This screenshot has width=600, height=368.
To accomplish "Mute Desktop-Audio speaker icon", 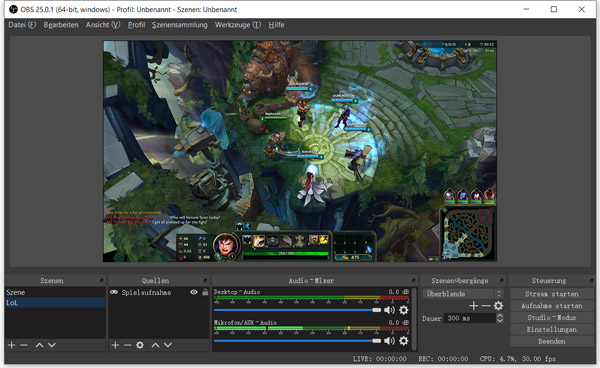I will [389, 310].
